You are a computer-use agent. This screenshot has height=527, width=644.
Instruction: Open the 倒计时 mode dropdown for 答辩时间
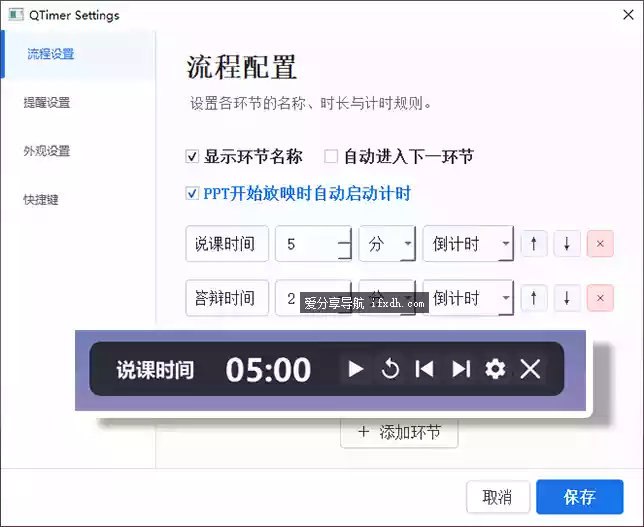tap(468, 298)
